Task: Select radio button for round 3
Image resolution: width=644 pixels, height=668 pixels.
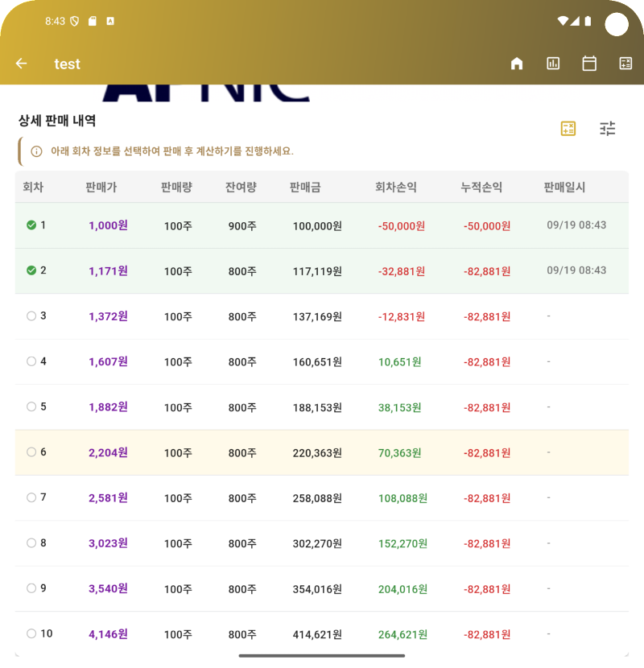Action: (x=31, y=316)
